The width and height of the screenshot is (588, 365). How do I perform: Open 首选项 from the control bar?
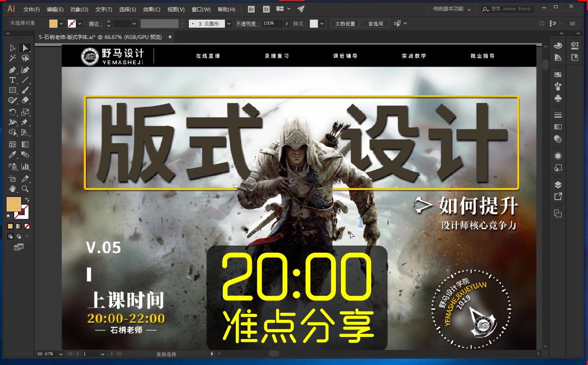coord(375,23)
